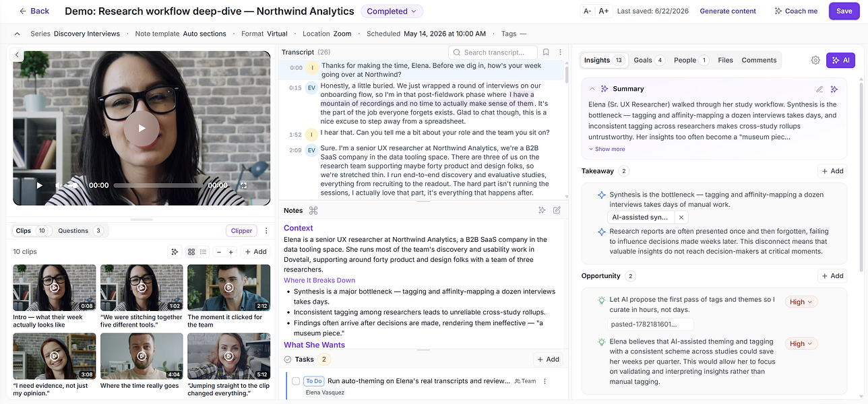The image size is (868, 404).
Task: Open the transcript more options menu
Action: (x=560, y=53)
